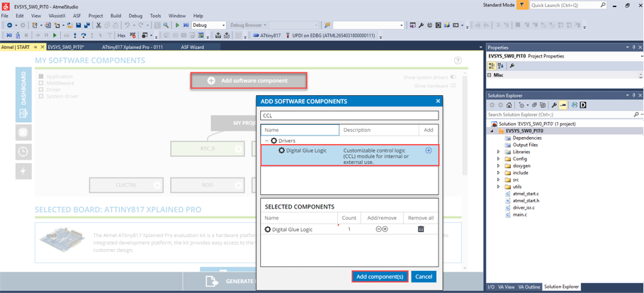Click the minus icon for Digital Glue Logic count
The width and height of the screenshot is (644, 293).
coord(379,229)
